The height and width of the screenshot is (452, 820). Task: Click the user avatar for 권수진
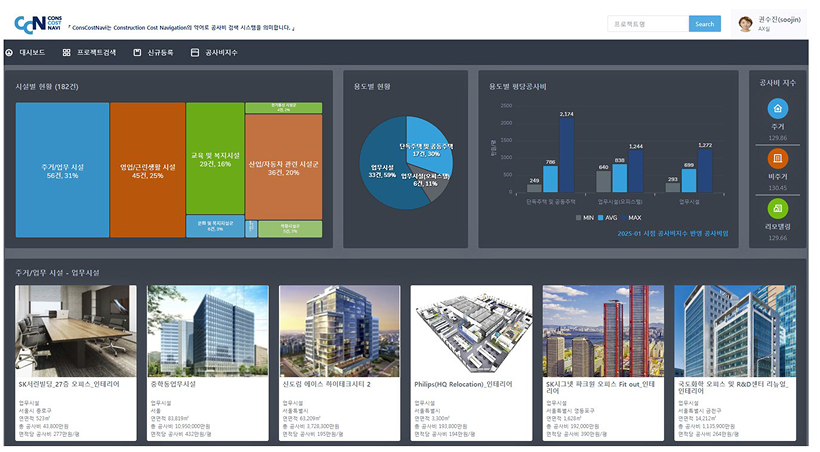point(745,24)
